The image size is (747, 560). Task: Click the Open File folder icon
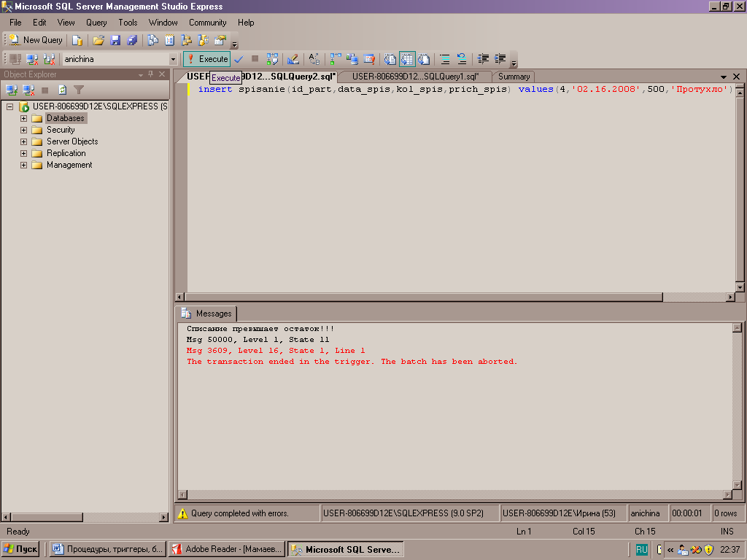pos(98,41)
